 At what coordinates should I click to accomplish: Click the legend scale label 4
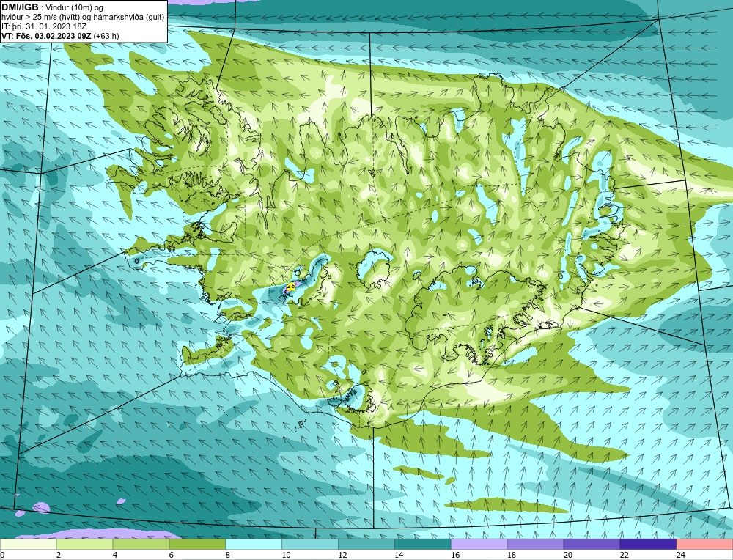[115, 555]
